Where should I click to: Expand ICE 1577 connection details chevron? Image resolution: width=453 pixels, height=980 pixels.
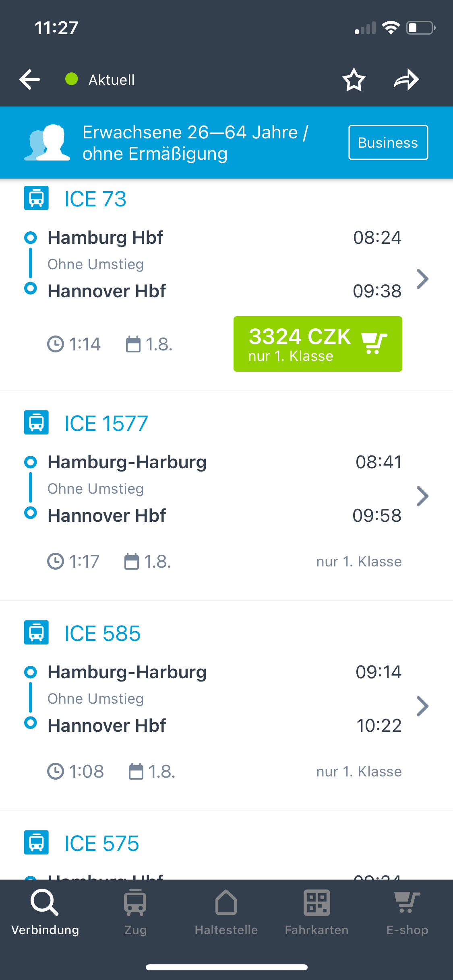click(x=422, y=496)
